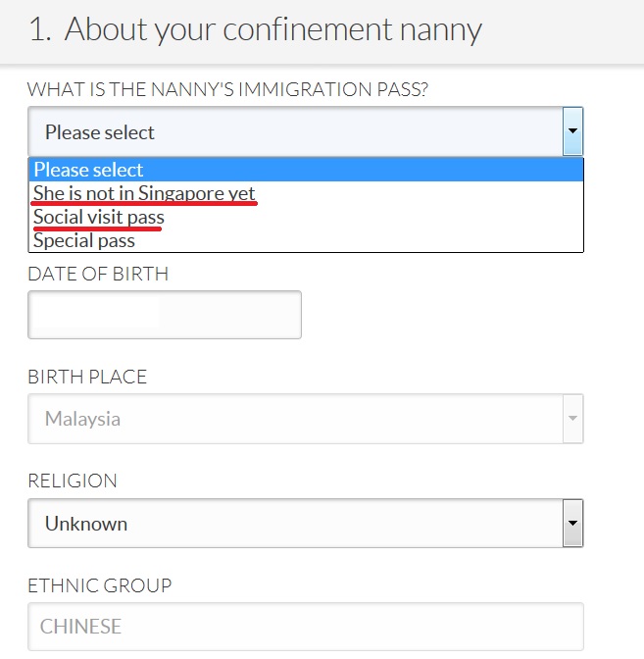
Task: Select 'She is not in Singapore yet'
Action: pyautogui.click(x=144, y=192)
